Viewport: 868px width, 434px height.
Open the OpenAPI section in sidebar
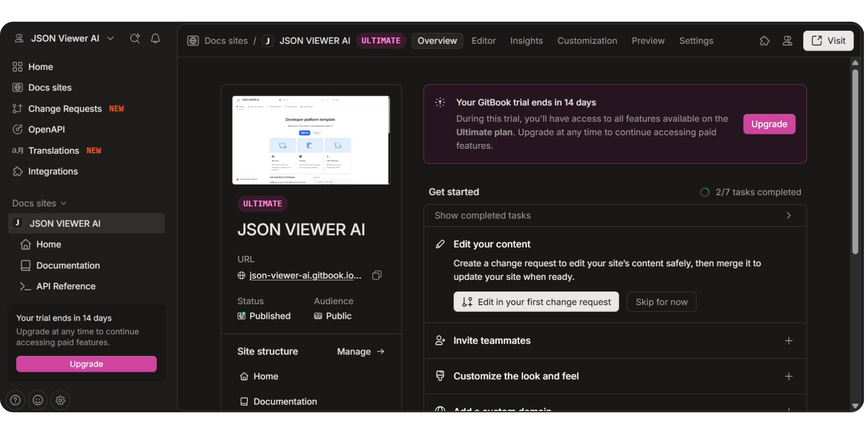pos(47,129)
